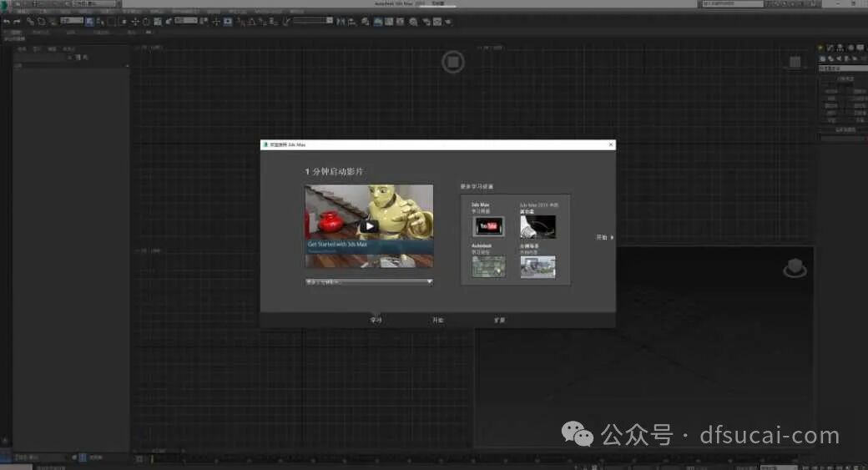
Task: Open the 3ds Max 2016 new features thumbnail
Action: [x=537, y=226]
